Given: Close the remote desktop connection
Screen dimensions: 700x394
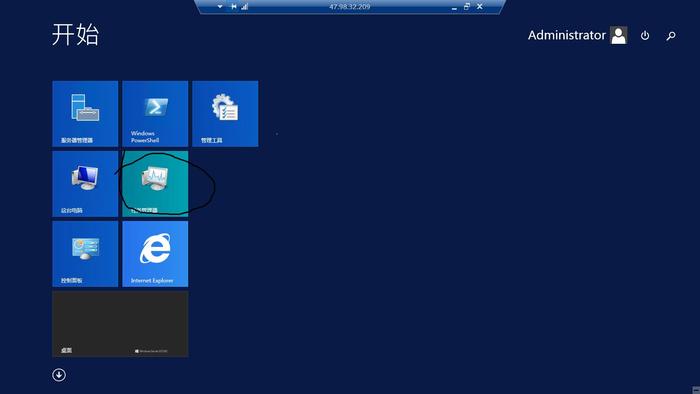Looking at the screenshot, I should pyautogui.click(x=479, y=6).
